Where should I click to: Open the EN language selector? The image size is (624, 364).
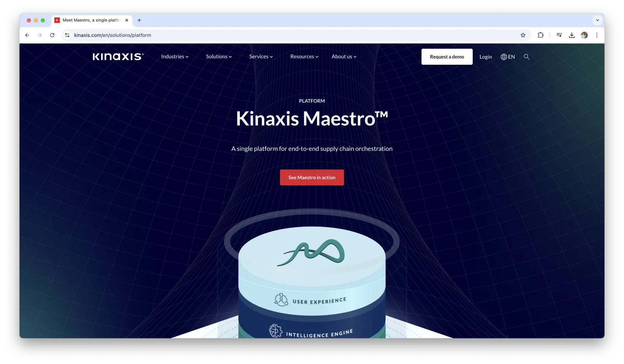click(508, 57)
